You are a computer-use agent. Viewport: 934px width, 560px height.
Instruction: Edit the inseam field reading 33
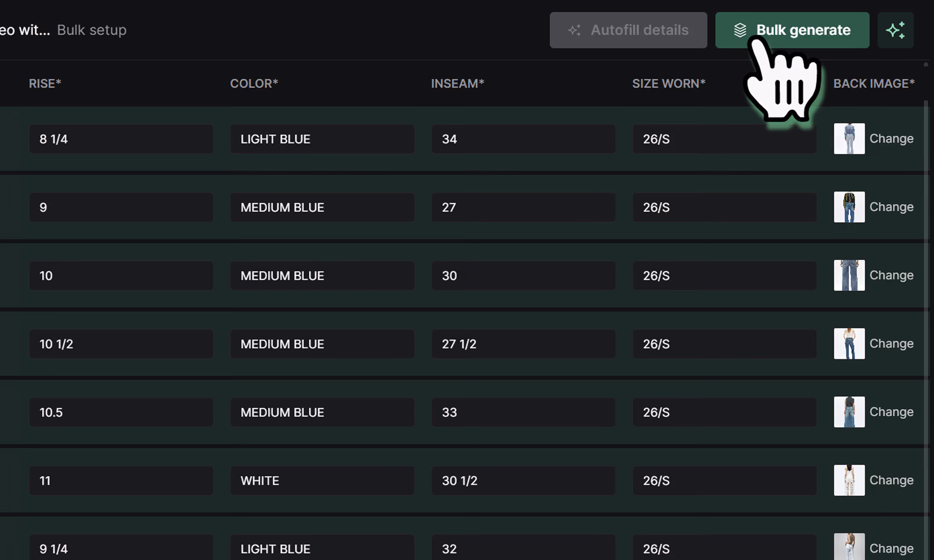(x=523, y=412)
